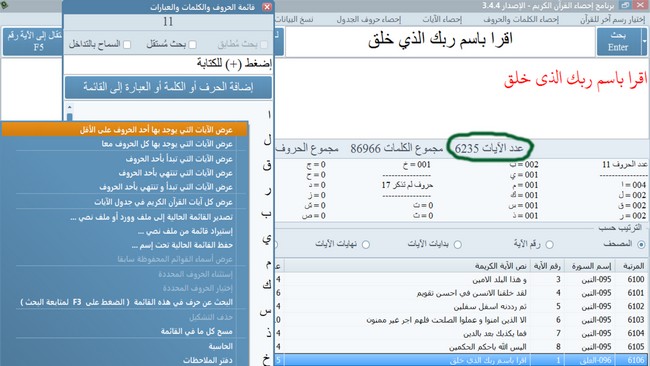
Task: Select letter ل in the letters list
Action: click(x=267, y=141)
